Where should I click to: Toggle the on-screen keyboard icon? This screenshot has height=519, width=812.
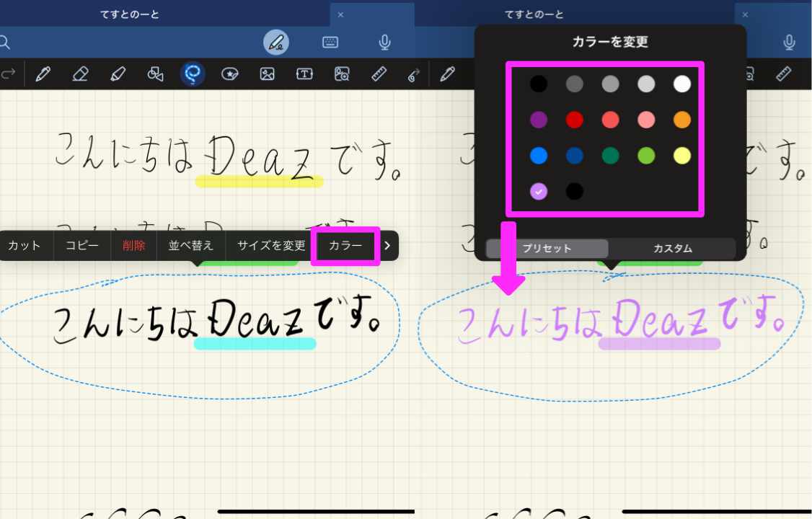330,42
